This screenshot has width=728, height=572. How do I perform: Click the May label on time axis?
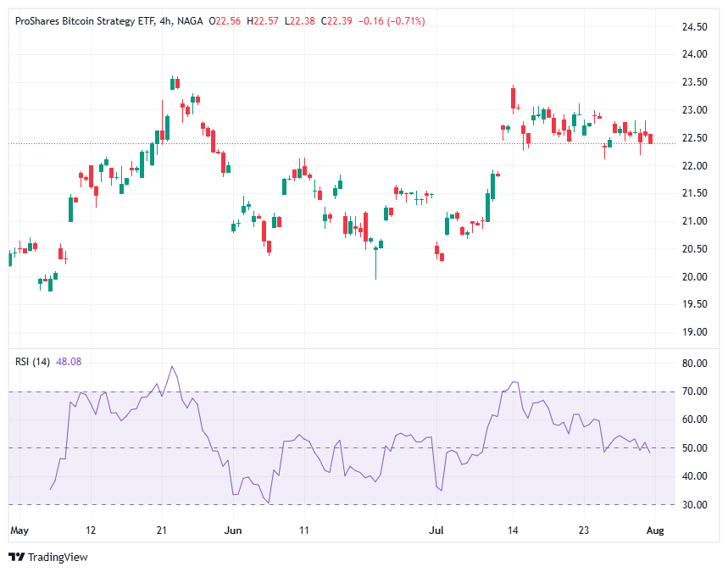19,530
